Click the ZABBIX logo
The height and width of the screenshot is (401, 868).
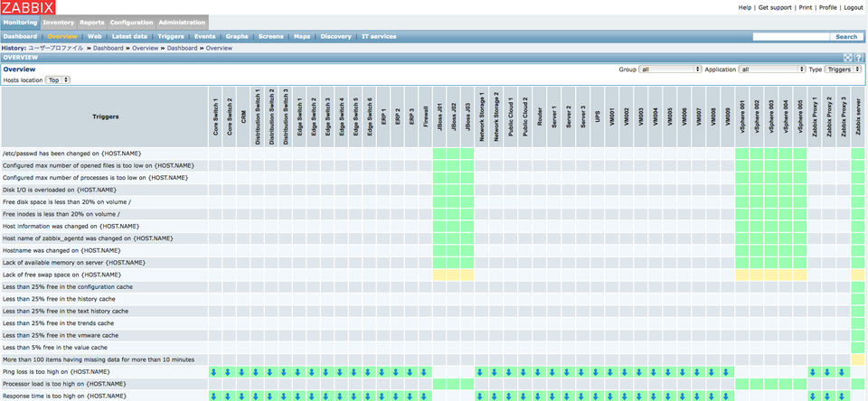[x=28, y=7]
